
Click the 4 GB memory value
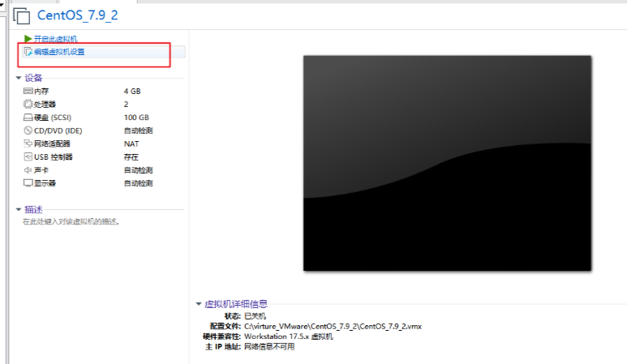(132, 91)
